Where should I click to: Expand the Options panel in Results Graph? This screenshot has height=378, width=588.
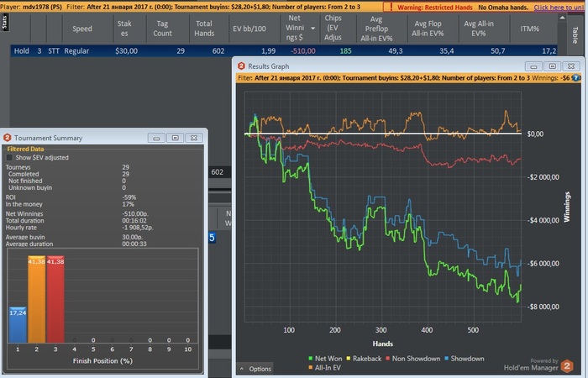click(x=255, y=369)
